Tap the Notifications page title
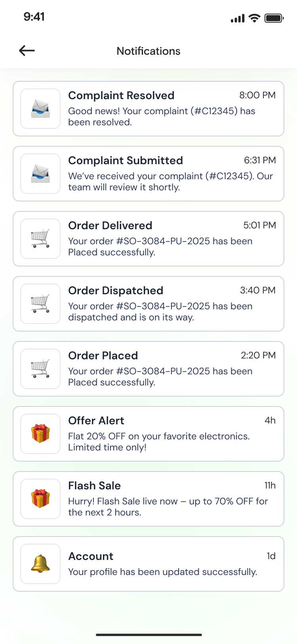The image size is (297, 644). click(x=148, y=51)
